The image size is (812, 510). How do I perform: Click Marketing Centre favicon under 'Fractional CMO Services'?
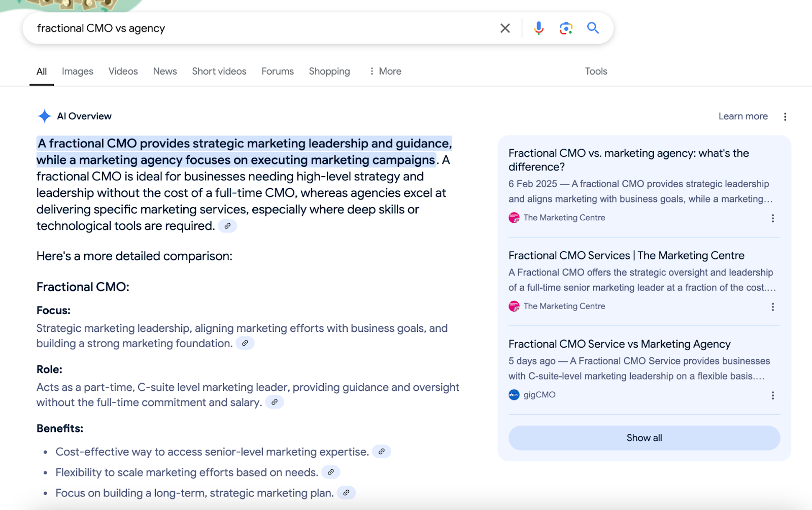coord(514,307)
